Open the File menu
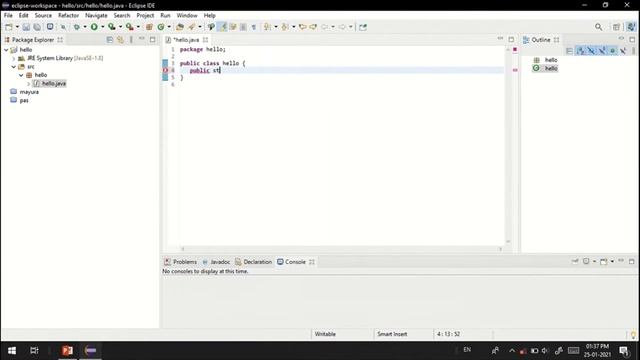The image size is (640, 360). pos(8,16)
